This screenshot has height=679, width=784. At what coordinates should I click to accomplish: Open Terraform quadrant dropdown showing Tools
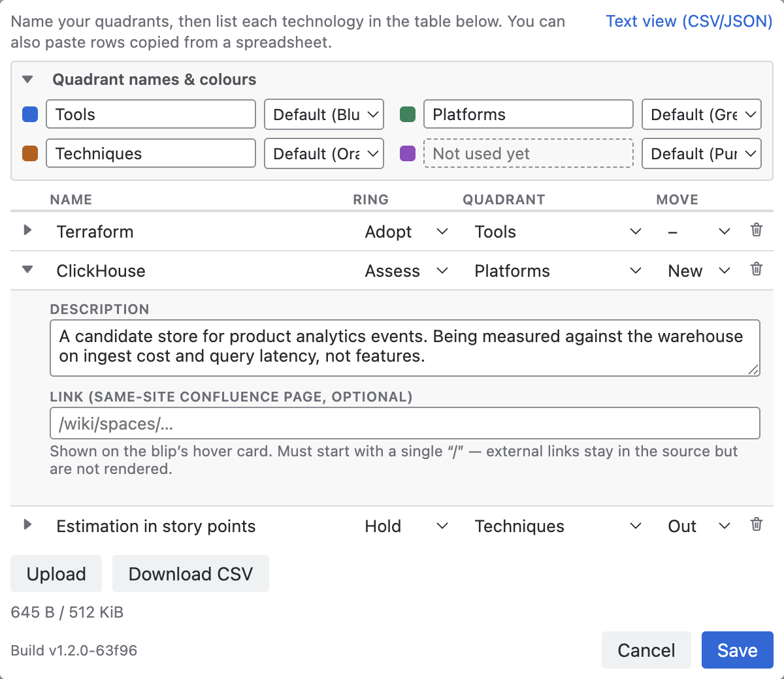tap(558, 232)
